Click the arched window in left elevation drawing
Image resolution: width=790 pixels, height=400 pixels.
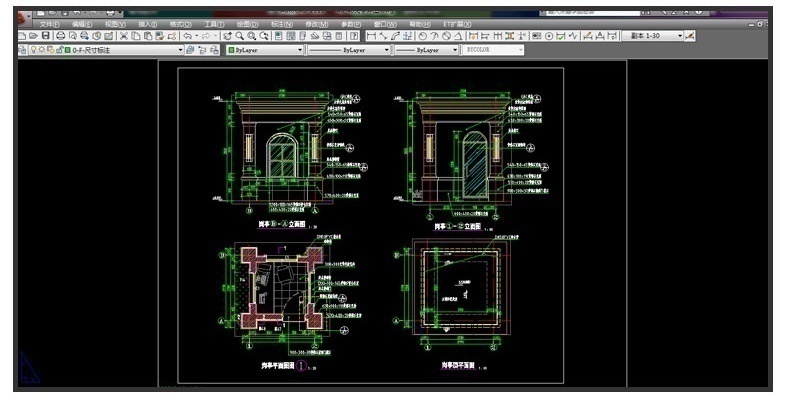[x=283, y=158]
